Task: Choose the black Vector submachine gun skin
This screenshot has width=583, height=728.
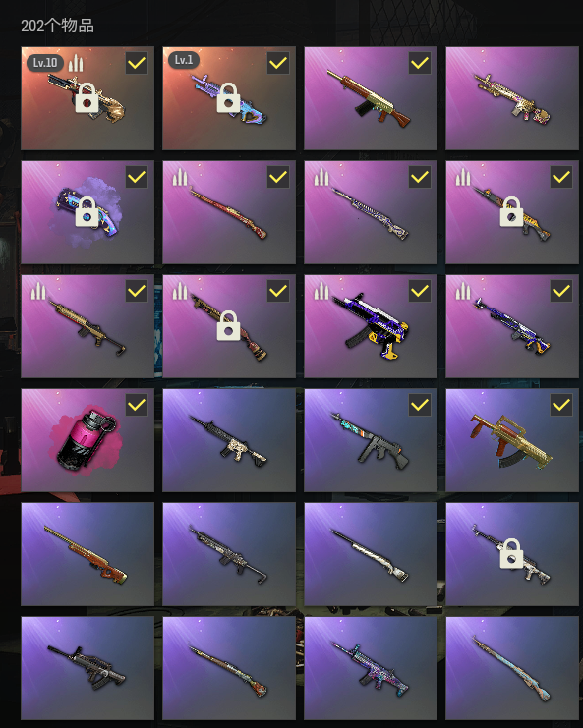Action: pyautogui.click(x=87, y=668)
